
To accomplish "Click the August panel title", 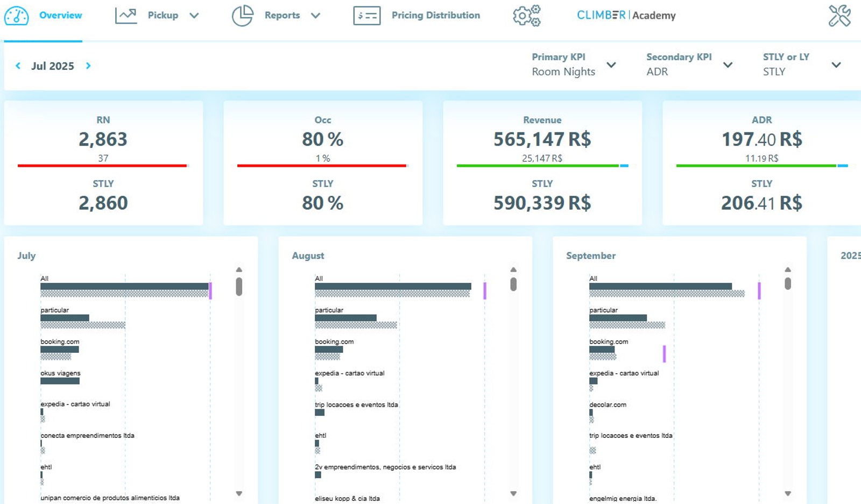I will pyautogui.click(x=308, y=255).
